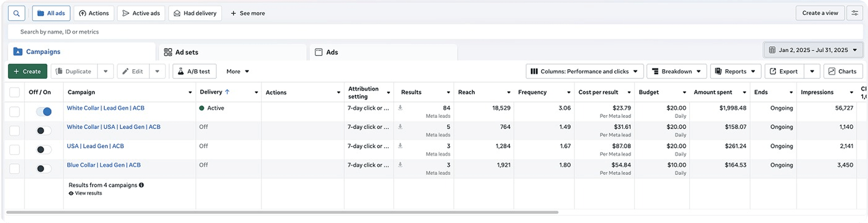Click the eye icon for View results
868x223 pixels.
(x=71, y=194)
